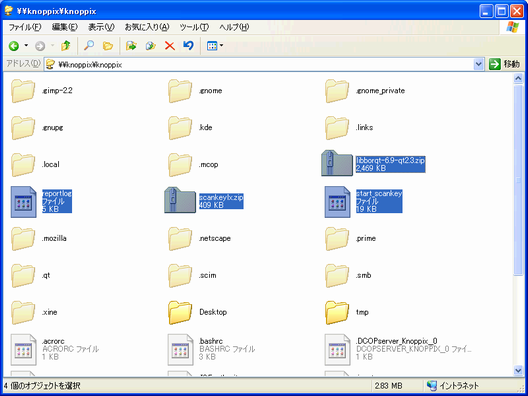Toggle the Folders pane button
The width and height of the screenshot is (528, 396).
click(x=108, y=46)
